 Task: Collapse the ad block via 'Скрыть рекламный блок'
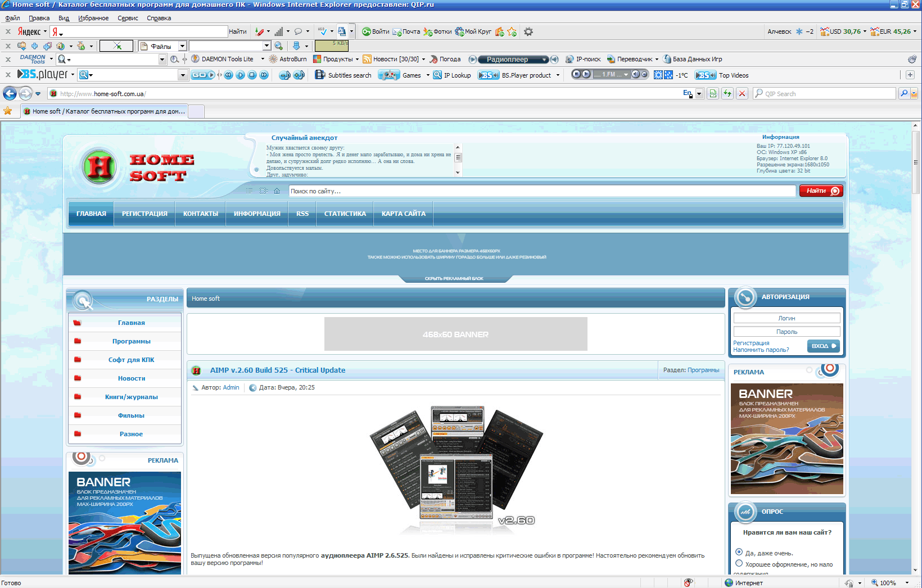[x=454, y=278]
